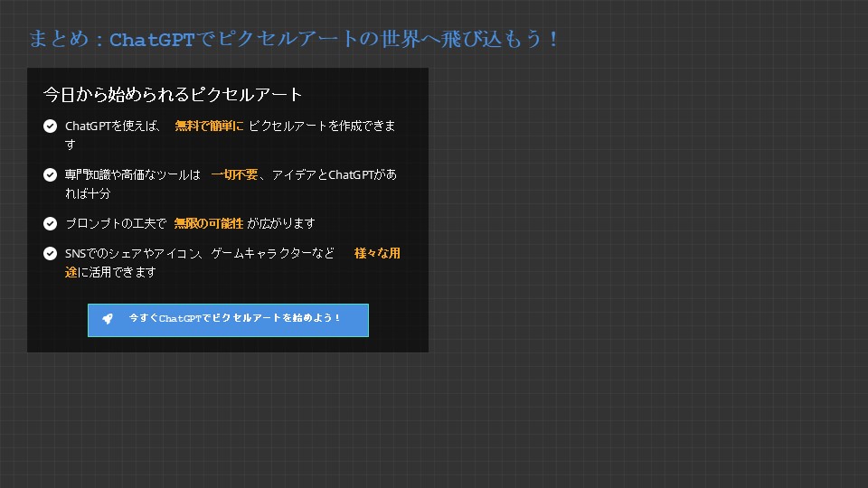Click the check icon beside ChatGPTを使えば
This screenshot has height=488, width=868.
tap(50, 127)
